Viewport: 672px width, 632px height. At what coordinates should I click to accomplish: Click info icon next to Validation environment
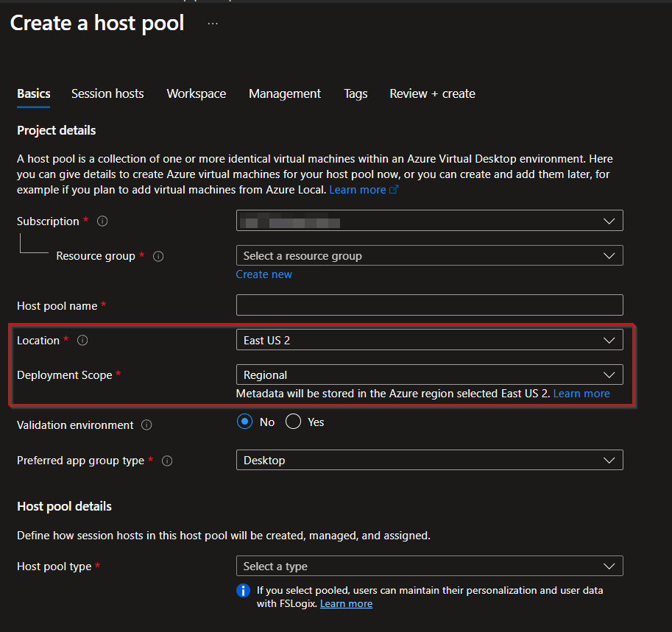tap(146, 425)
